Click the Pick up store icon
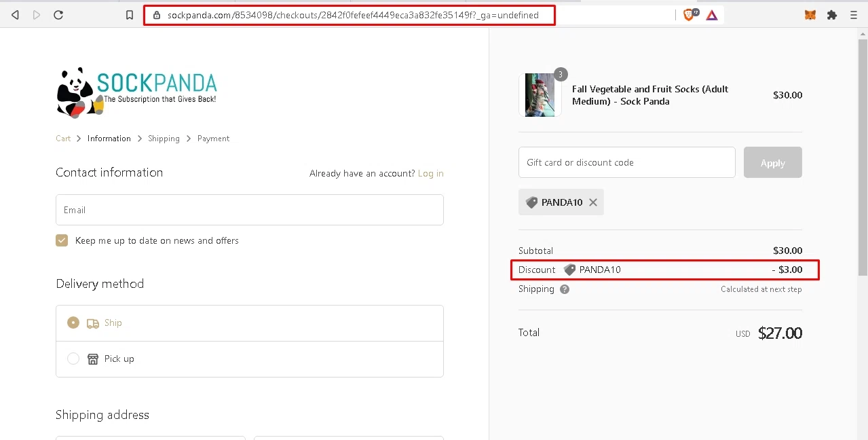 point(93,359)
